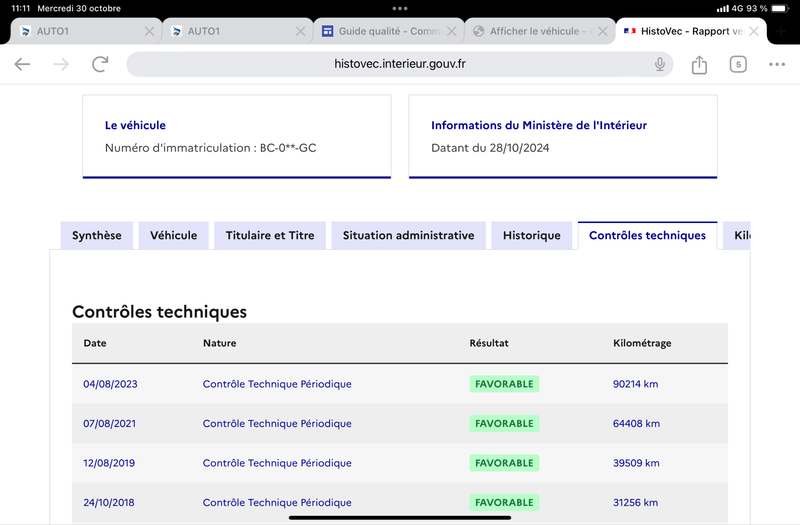This screenshot has width=800, height=525.
Task: Click FAVORABLE badge in 04/08/2023 row
Action: (504, 384)
